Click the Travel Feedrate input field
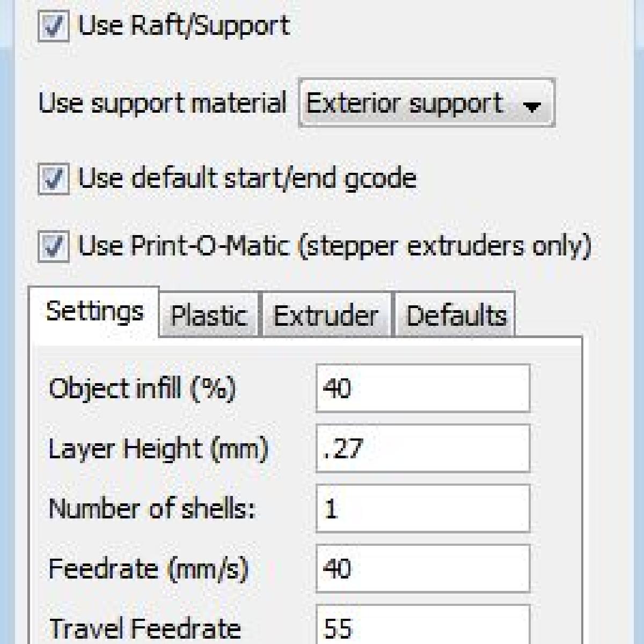This screenshot has width=644, height=644. (x=422, y=625)
